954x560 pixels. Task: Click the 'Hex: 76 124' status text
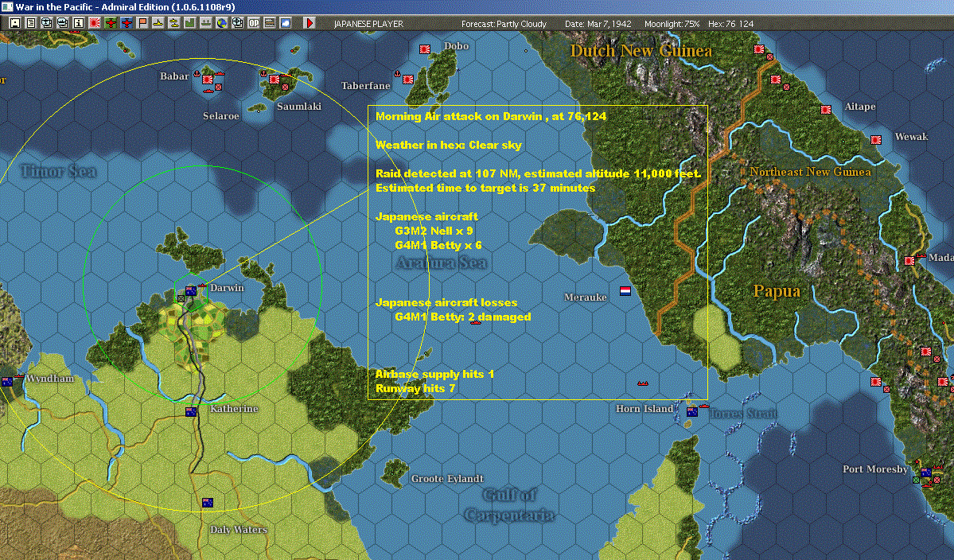[730, 24]
